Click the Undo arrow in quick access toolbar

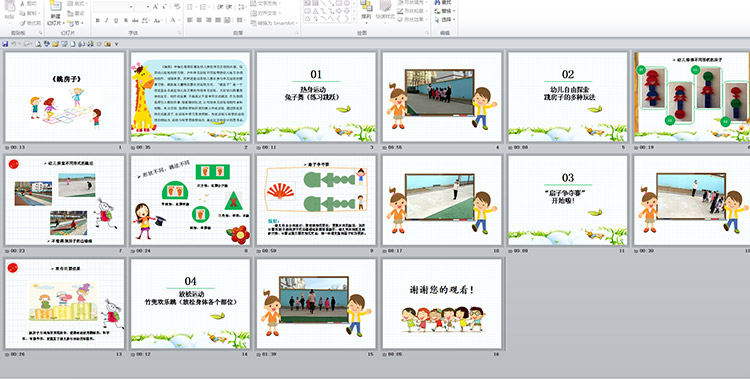14,44
